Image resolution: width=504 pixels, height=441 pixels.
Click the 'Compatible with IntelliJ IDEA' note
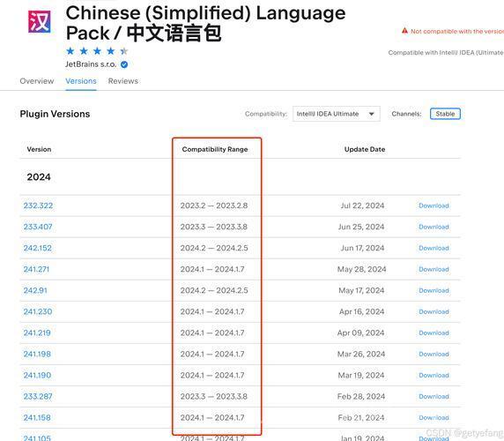tap(446, 52)
